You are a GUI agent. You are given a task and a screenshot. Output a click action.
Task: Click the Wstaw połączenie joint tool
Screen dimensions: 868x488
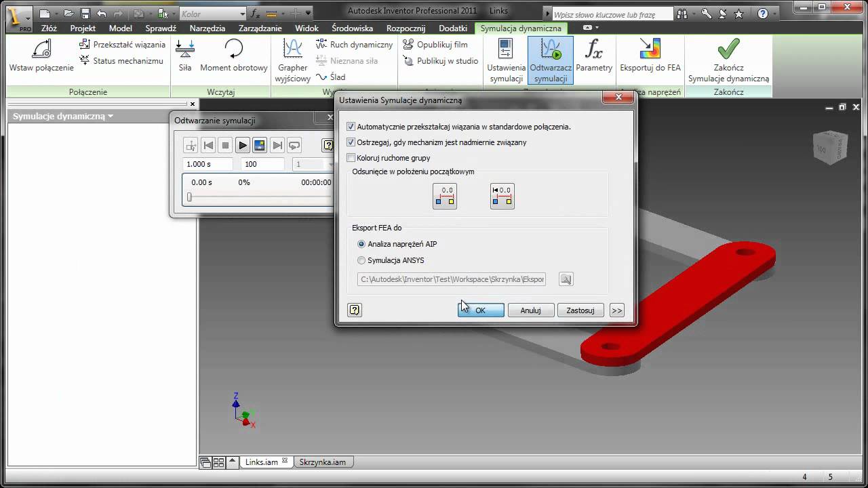click(41, 56)
